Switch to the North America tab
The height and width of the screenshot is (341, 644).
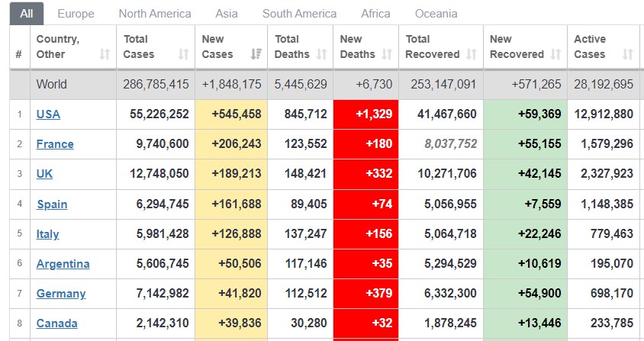tap(155, 14)
